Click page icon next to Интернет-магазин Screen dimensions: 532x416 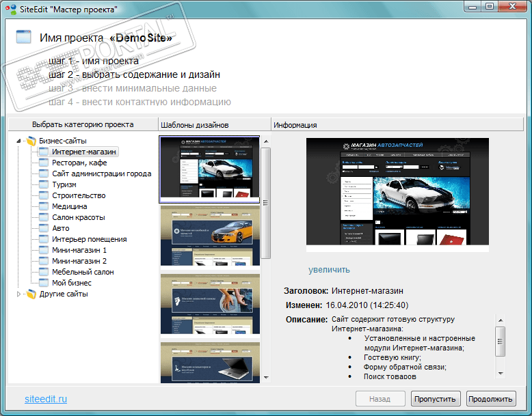[44, 152]
